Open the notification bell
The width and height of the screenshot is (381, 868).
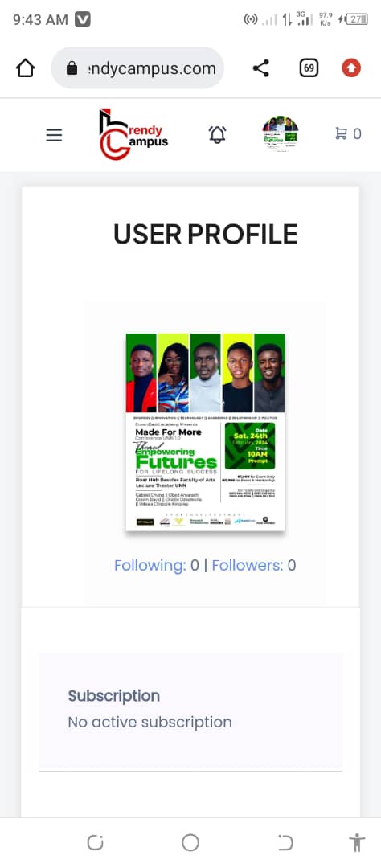(x=217, y=134)
